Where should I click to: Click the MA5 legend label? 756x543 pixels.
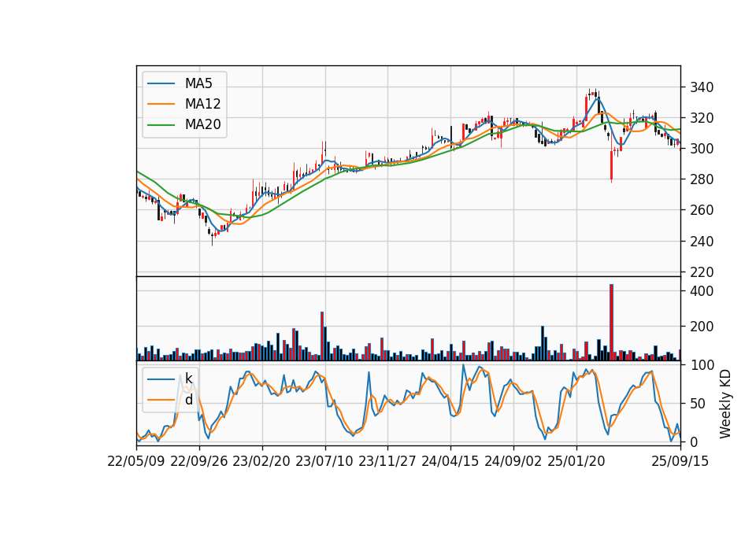(x=198, y=83)
